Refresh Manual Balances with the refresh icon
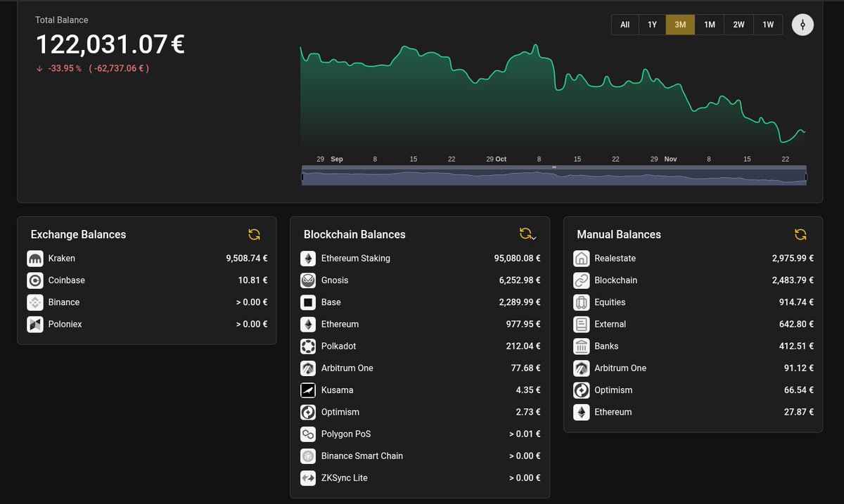The height and width of the screenshot is (504, 844). point(800,235)
